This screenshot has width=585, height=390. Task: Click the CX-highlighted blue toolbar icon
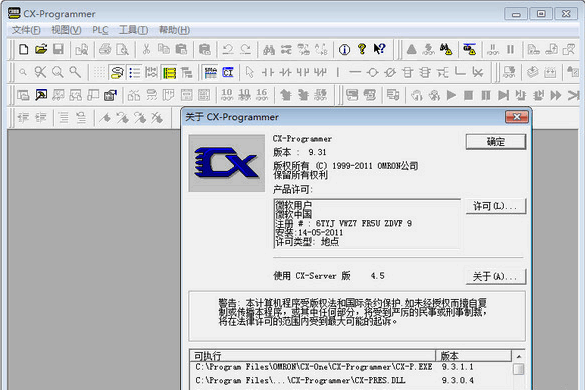(x=228, y=72)
